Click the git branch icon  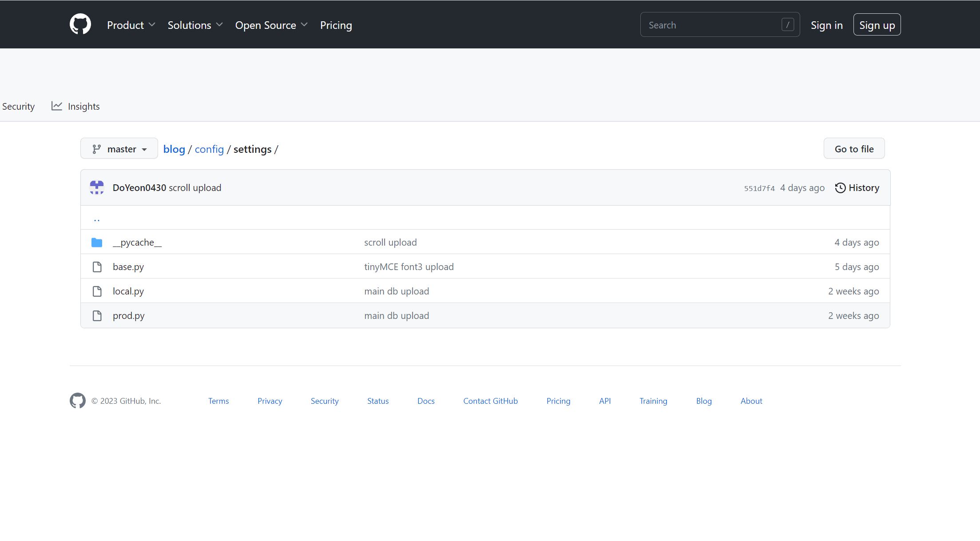96,149
